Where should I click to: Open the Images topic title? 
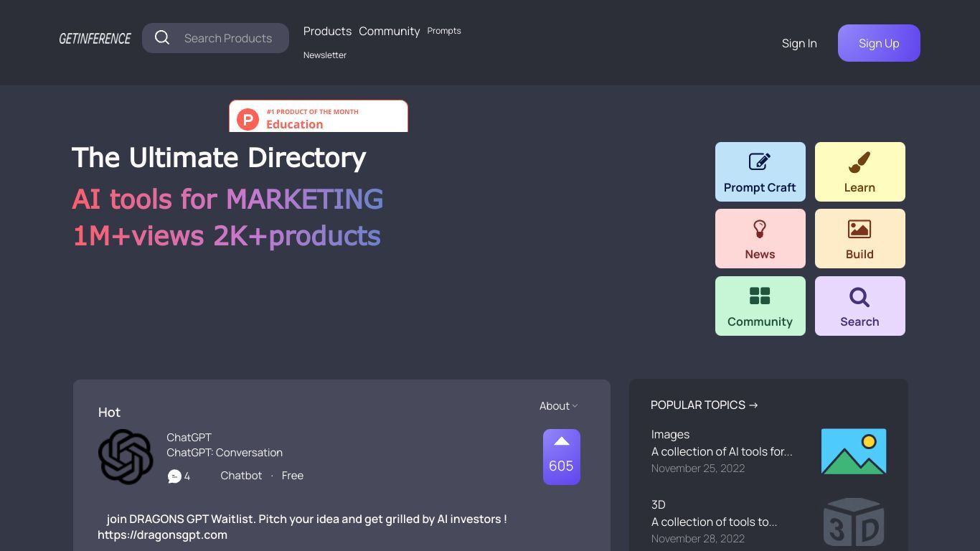(670, 435)
